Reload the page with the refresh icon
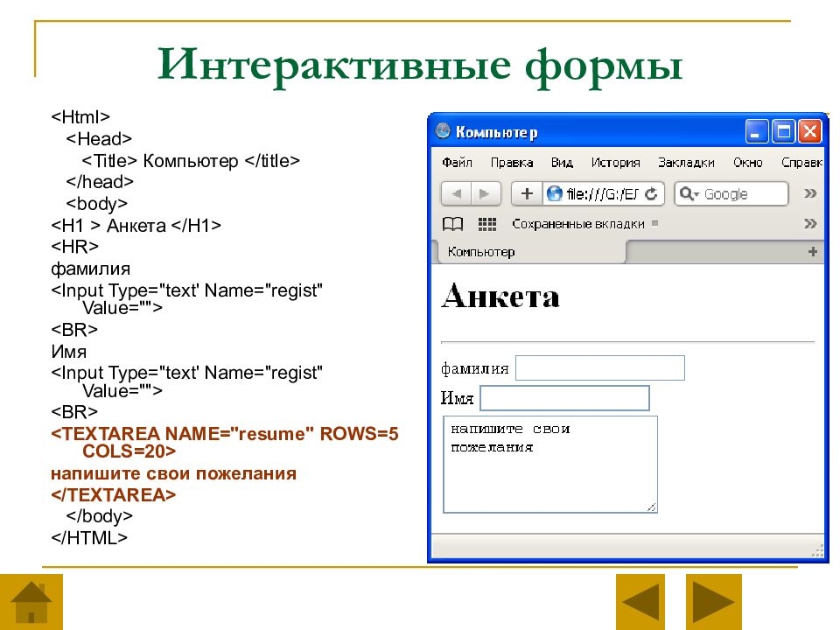Image resolution: width=840 pixels, height=630 pixels. 651,194
